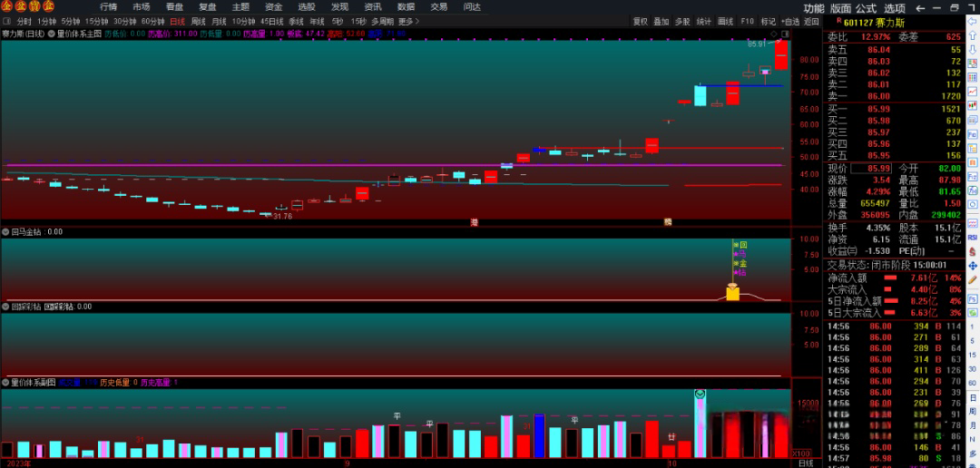
Task: Open the 资讯 menu
Action: 372,6
